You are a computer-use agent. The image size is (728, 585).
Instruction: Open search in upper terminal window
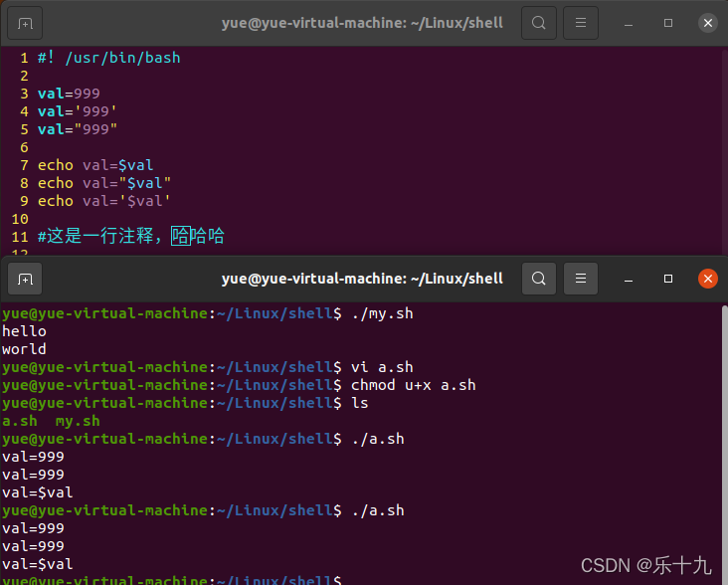tap(539, 23)
